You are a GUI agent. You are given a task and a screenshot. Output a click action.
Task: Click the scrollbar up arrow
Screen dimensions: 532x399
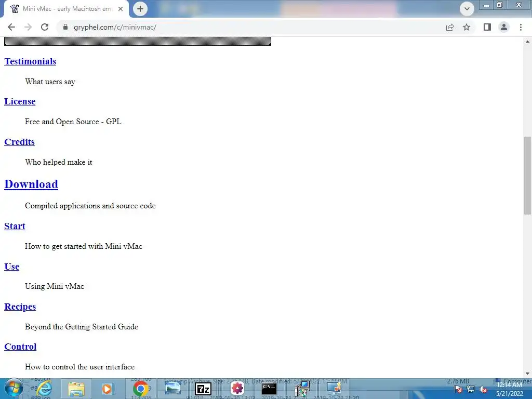[x=527, y=42]
